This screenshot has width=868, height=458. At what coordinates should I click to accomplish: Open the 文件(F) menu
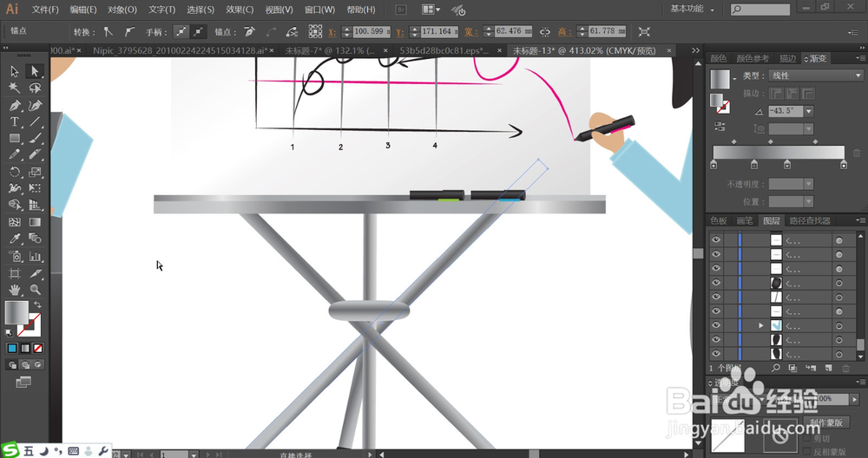(x=45, y=10)
